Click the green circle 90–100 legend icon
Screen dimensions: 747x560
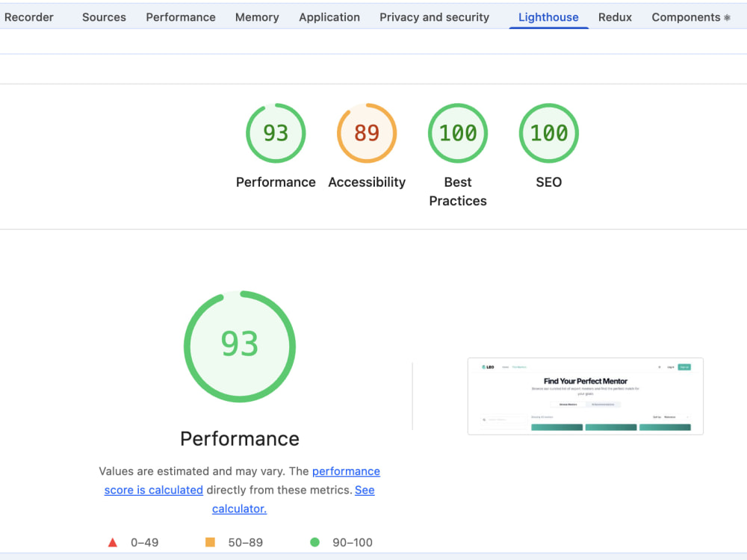314,542
